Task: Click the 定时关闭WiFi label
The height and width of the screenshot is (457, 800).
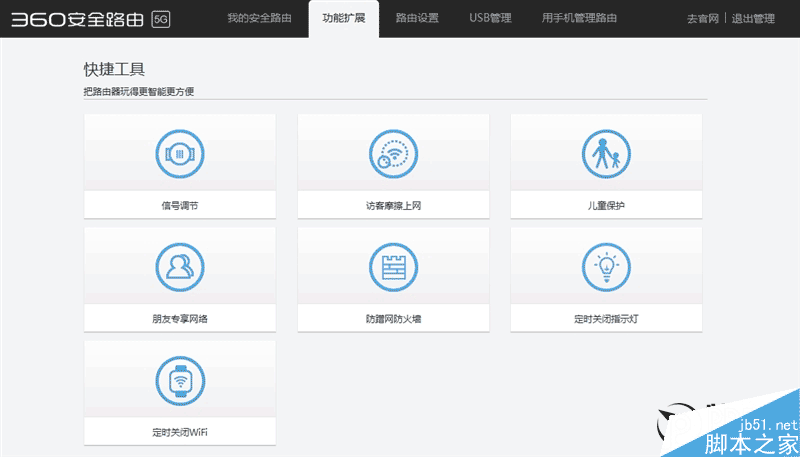Action: (x=180, y=433)
